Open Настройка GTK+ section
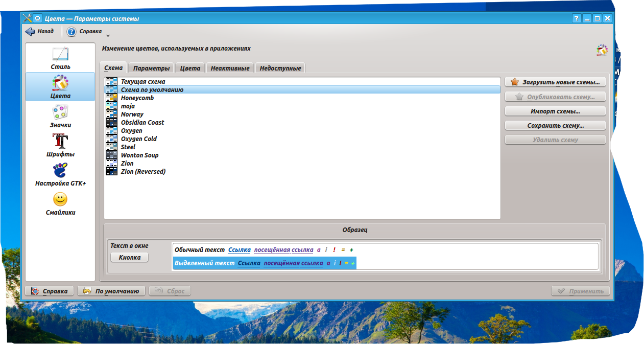 (x=60, y=174)
